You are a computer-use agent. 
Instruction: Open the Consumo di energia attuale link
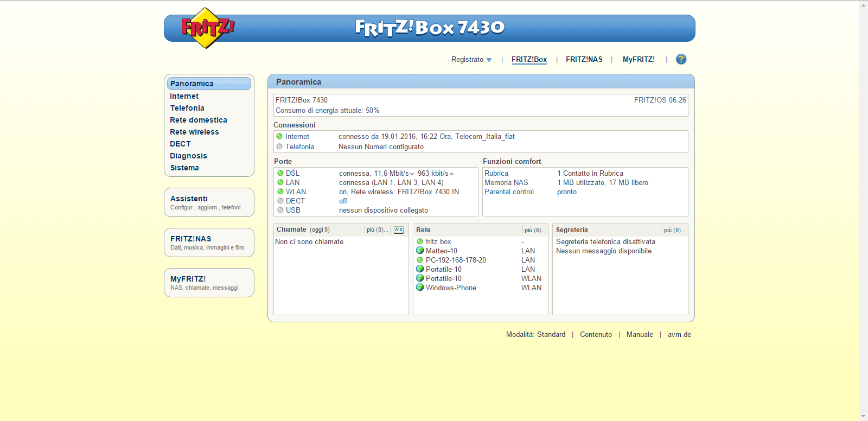327,110
